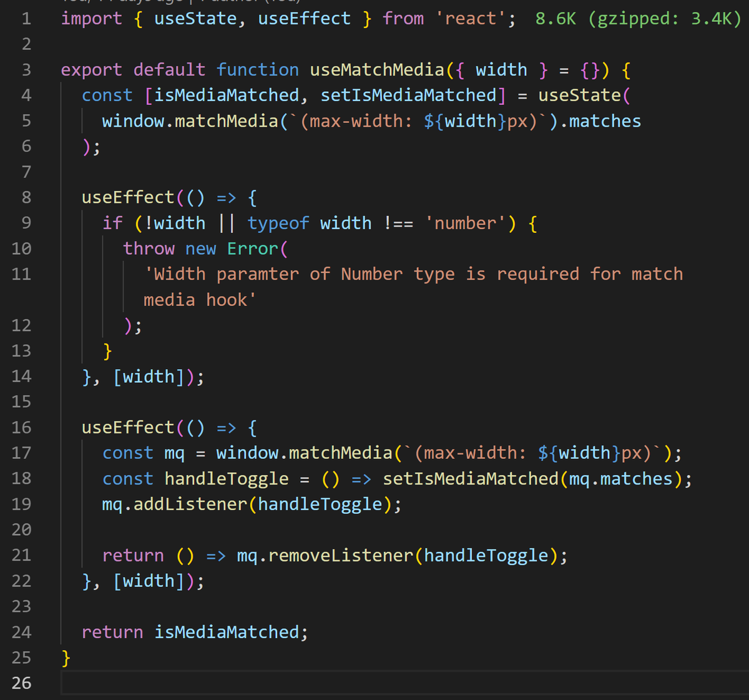Click 'isMediaMatched' in the final return statement
This screenshot has width=749, height=700.
pyautogui.click(x=227, y=633)
